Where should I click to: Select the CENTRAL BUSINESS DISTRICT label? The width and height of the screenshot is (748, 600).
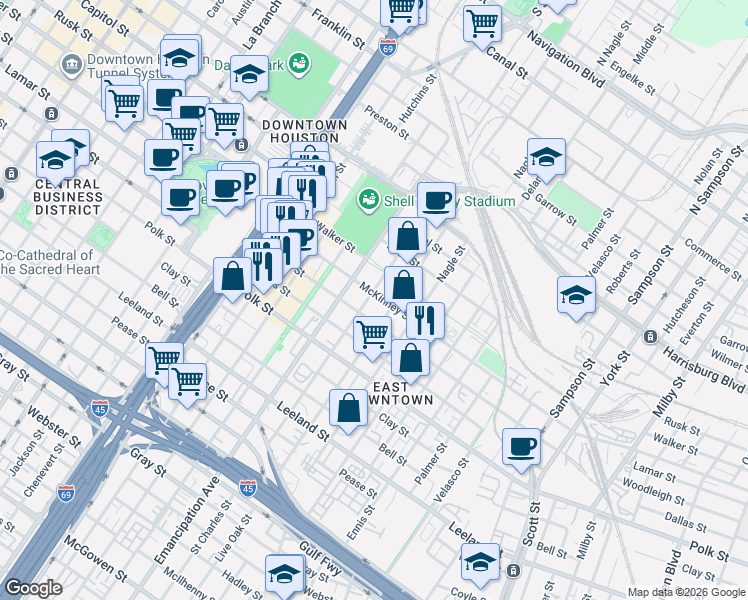(68, 197)
